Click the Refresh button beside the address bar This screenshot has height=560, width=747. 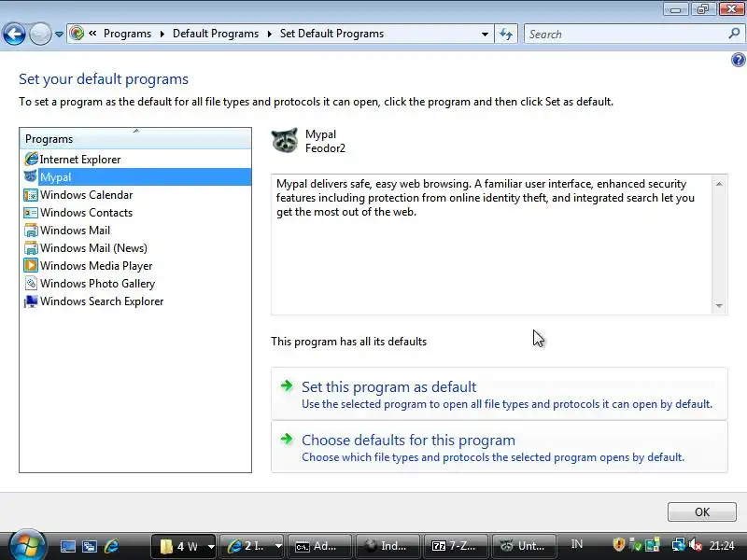[x=506, y=35]
